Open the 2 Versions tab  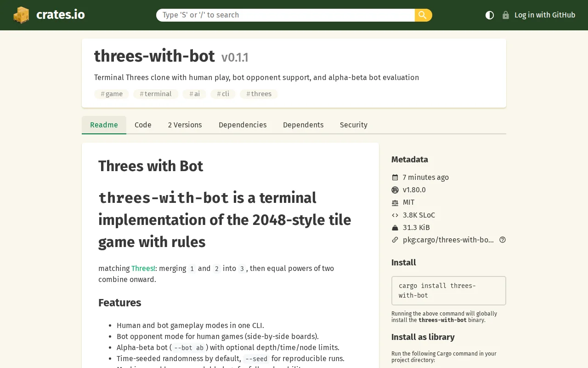pos(185,125)
